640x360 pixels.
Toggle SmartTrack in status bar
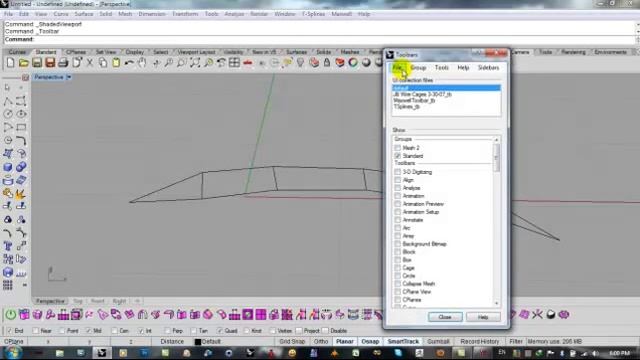403,342
